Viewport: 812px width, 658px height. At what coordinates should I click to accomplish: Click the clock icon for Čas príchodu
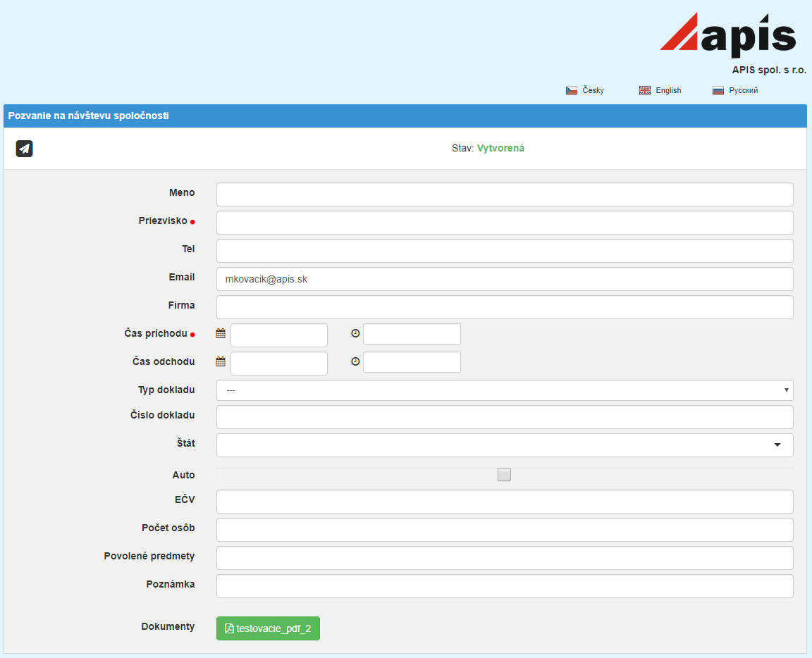pos(355,333)
